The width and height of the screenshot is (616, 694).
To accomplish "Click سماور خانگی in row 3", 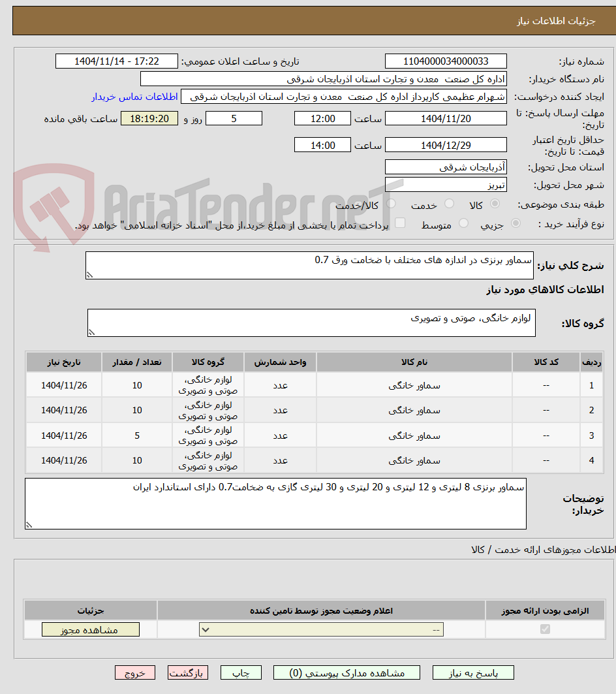I will 414,435.
